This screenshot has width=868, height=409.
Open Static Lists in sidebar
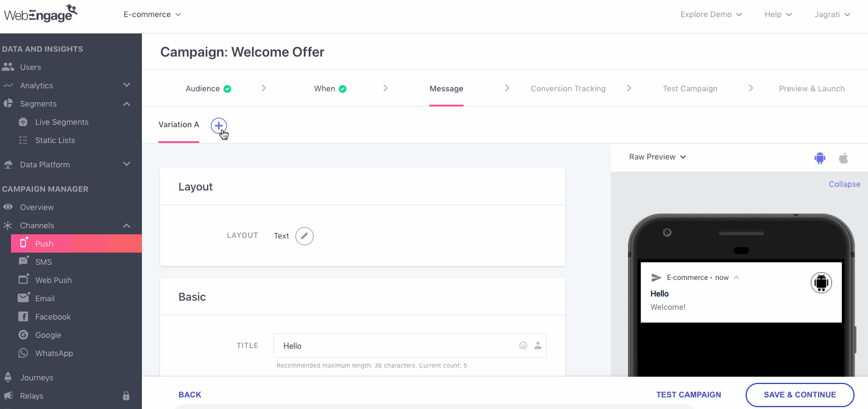tap(55, 140)
